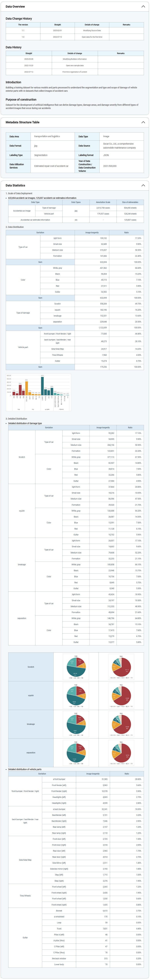Click the 2021/500,000 construction volume cell
The height and width of the screenshot is (980, 150).
pyautogui.click(x=110, y=166)
